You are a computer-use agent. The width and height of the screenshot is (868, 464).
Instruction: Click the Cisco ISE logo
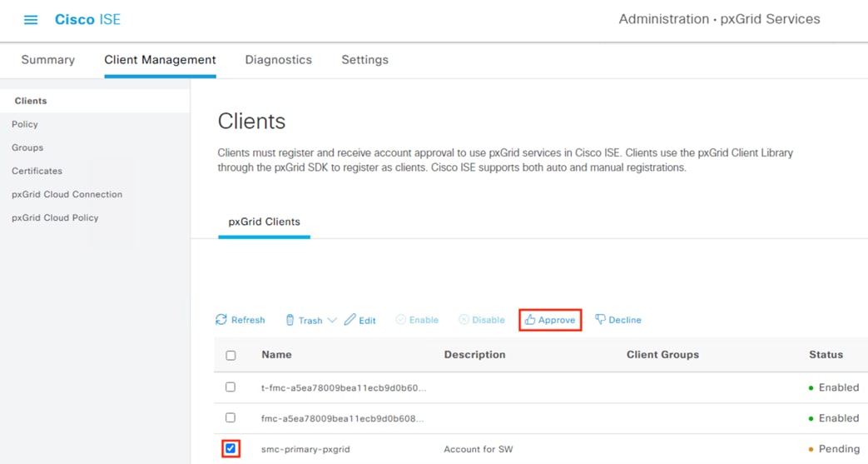point(87,19)
